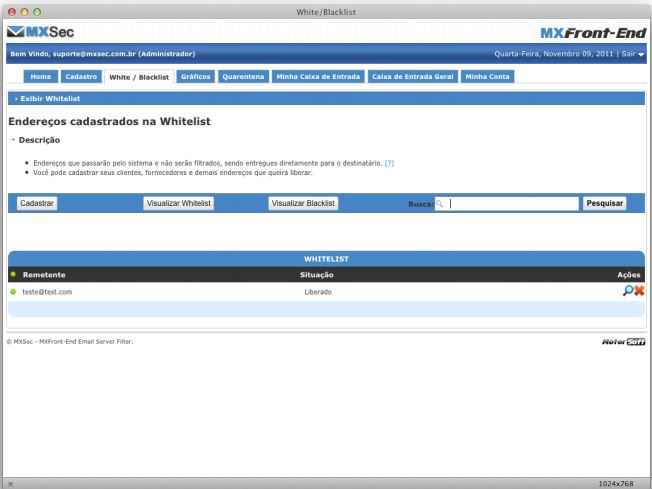Click the Pesquisar button
The height and width of the screenshot is (489, 652).
605,203
